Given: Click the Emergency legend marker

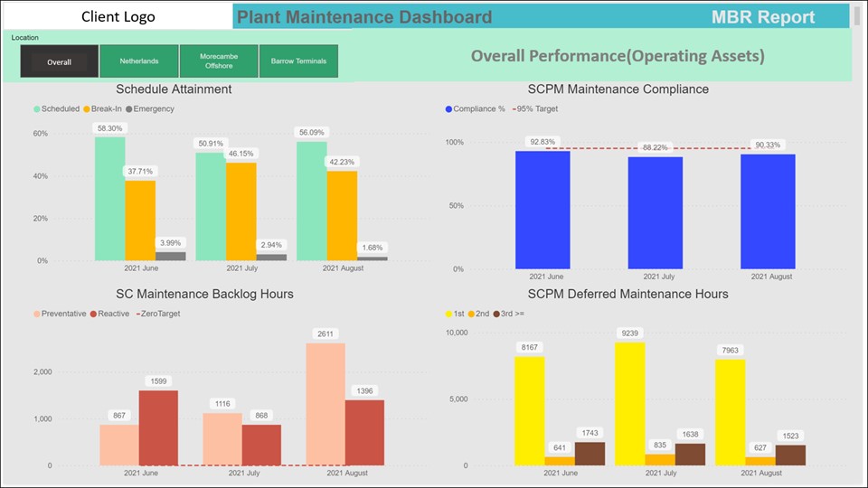Looking at the screenshot, I should tap(129, 109).
